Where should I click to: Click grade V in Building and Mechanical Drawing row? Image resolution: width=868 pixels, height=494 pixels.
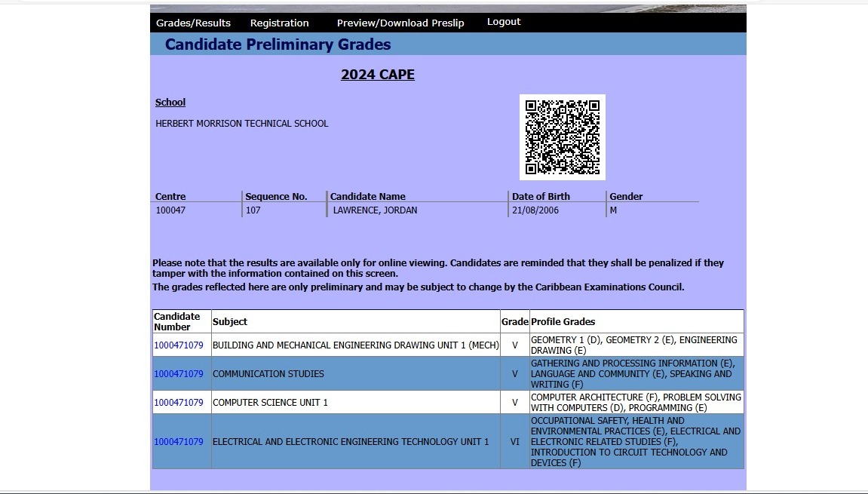[515, 345]
